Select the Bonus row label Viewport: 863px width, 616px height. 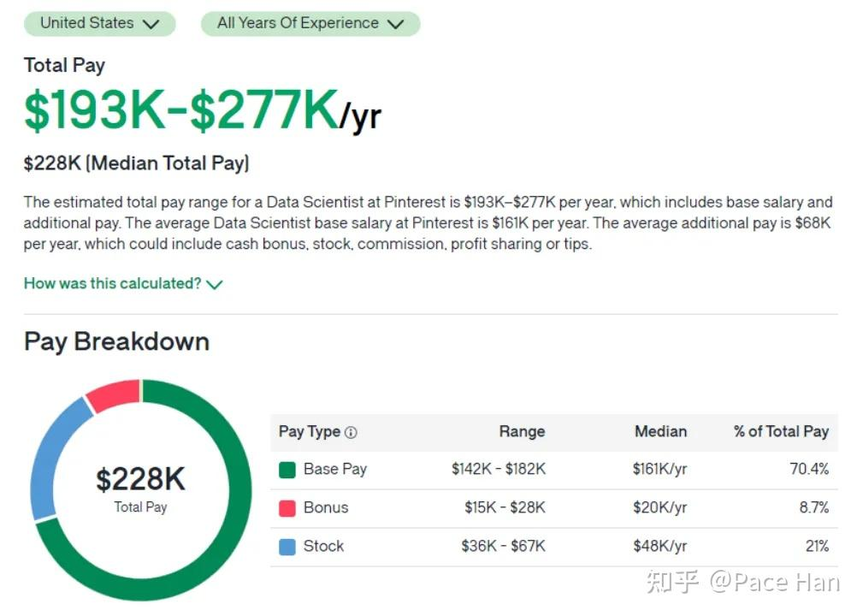pos(326,507)
